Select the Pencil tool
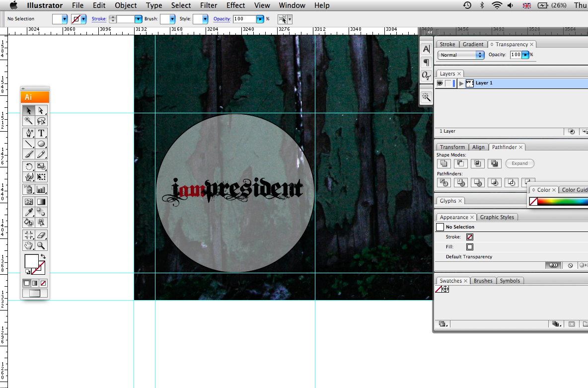This screenshot has height=388, width=588. pyautogui.click(x=41, y=154)
